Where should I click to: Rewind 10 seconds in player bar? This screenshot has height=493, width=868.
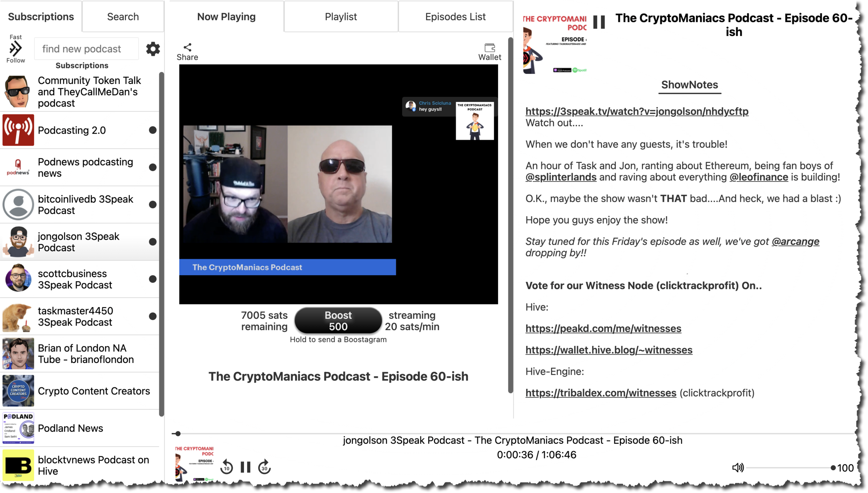[226, 467]
